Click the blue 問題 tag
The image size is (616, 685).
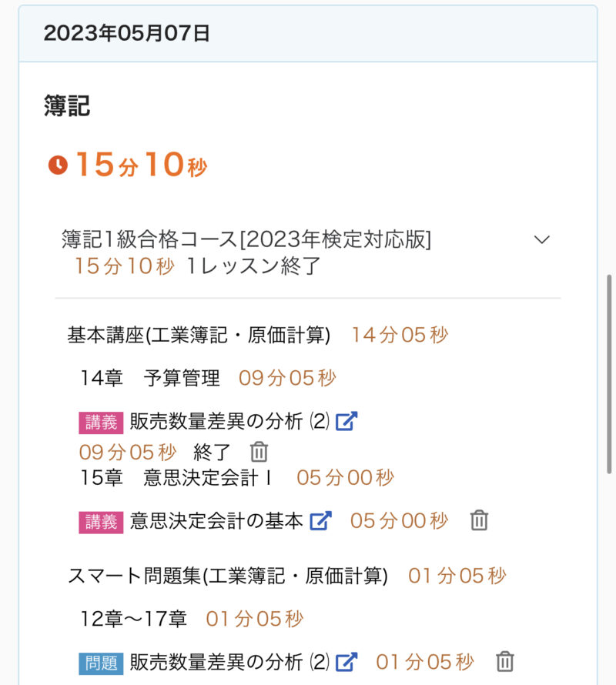pyautogui.click(x=101, y=662)
